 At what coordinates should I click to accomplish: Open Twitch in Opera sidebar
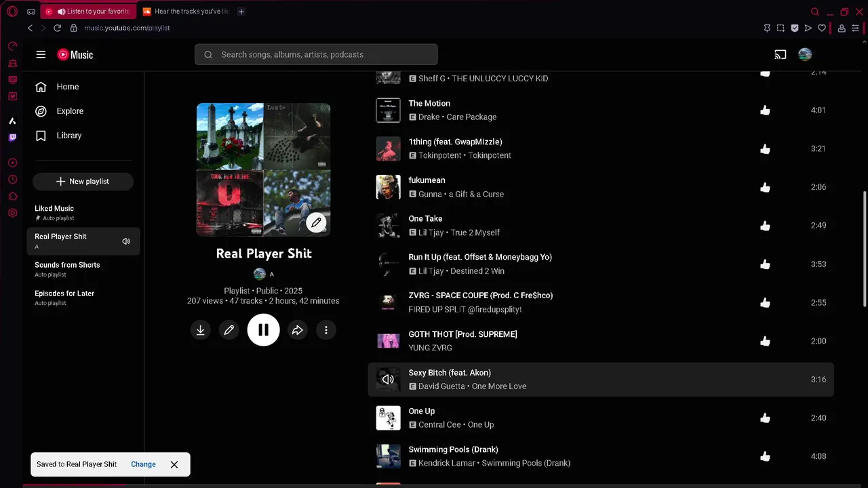tap(12, 138)
